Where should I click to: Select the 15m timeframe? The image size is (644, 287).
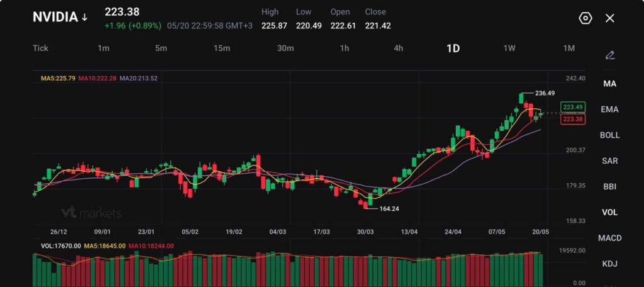coord(222,48)
